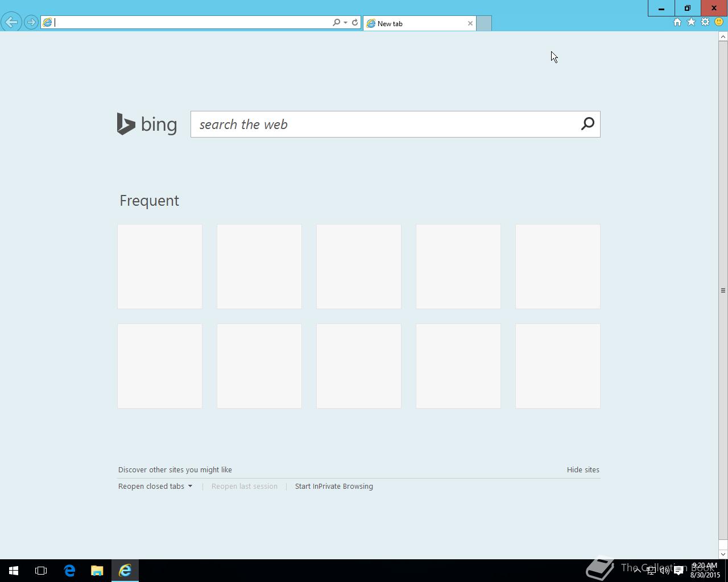Refresh the page with the reload icon

point(355,22)
